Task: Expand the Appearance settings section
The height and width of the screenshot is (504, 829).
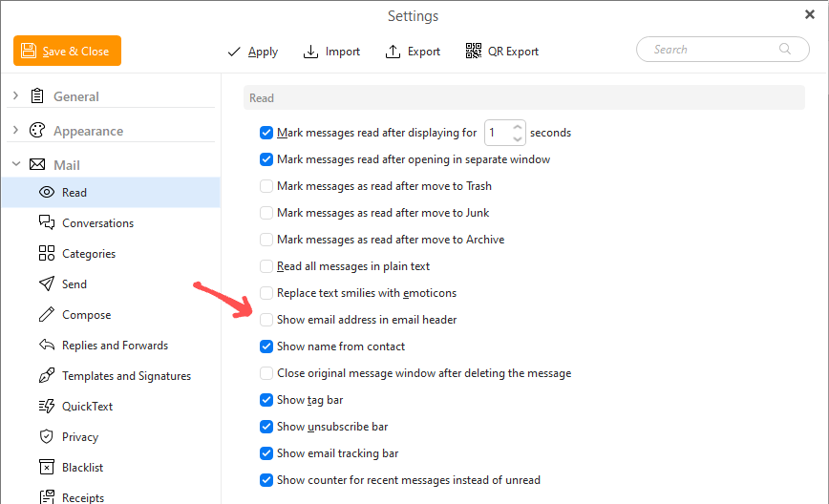Action: coord(15,130)
